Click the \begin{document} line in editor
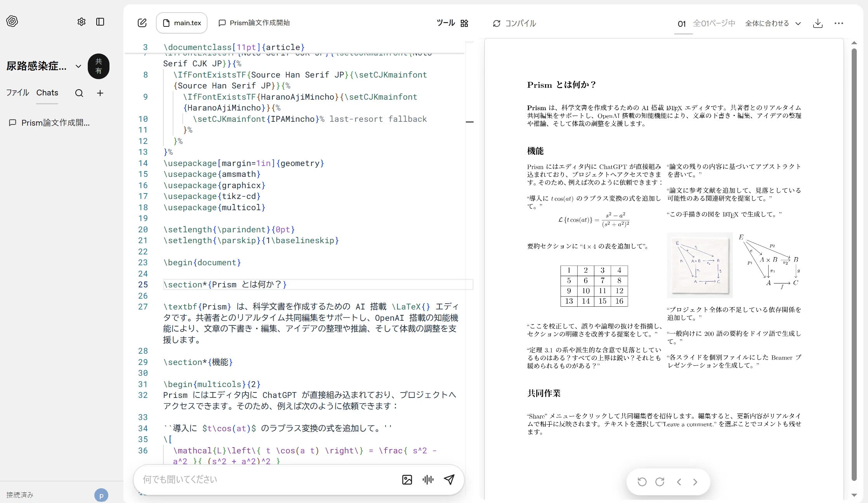Screen dimensions: 868x503 [x=202, y=263]
